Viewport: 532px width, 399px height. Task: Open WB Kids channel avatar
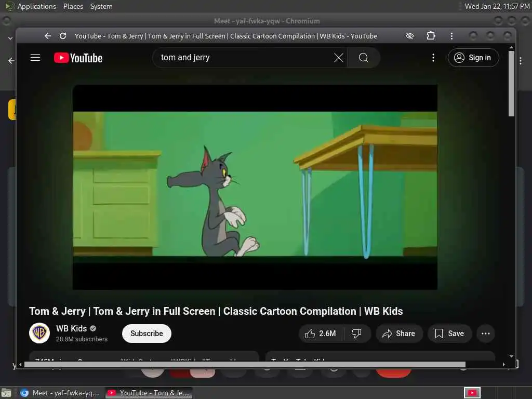pyautogui.click(x=39, y=333)
